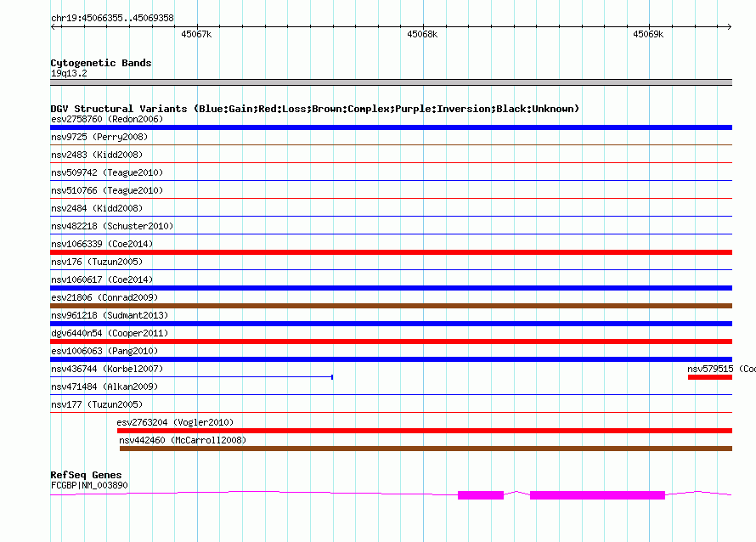Open variant esv2758760 (Redon2006) label
The height and width of the screenshot is (542, 756).
click(107, 119)
